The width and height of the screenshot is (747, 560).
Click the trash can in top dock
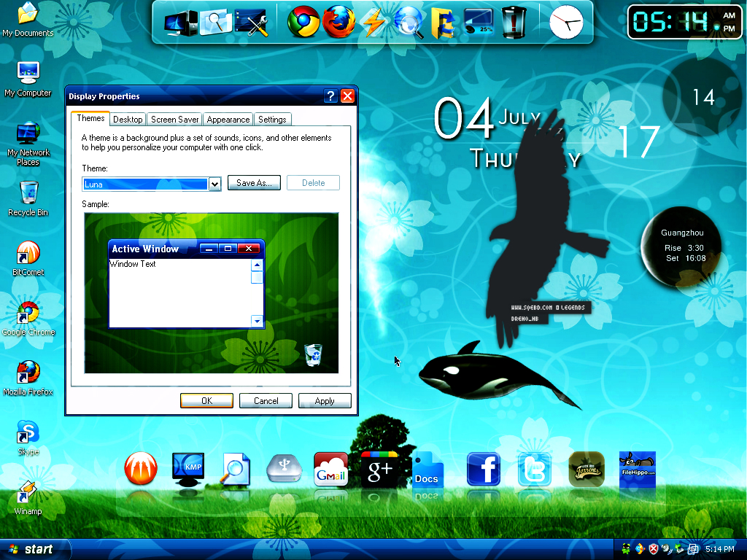pos(514,22)
